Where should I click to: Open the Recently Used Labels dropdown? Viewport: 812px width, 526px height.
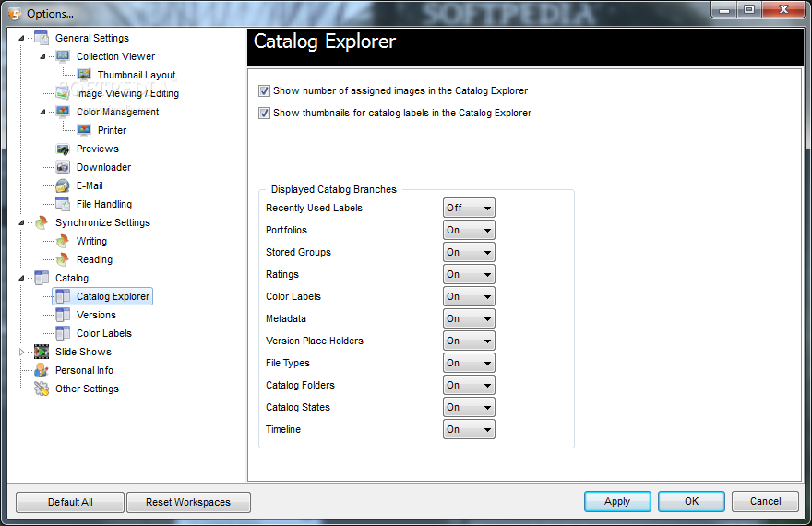pos(469,208)
